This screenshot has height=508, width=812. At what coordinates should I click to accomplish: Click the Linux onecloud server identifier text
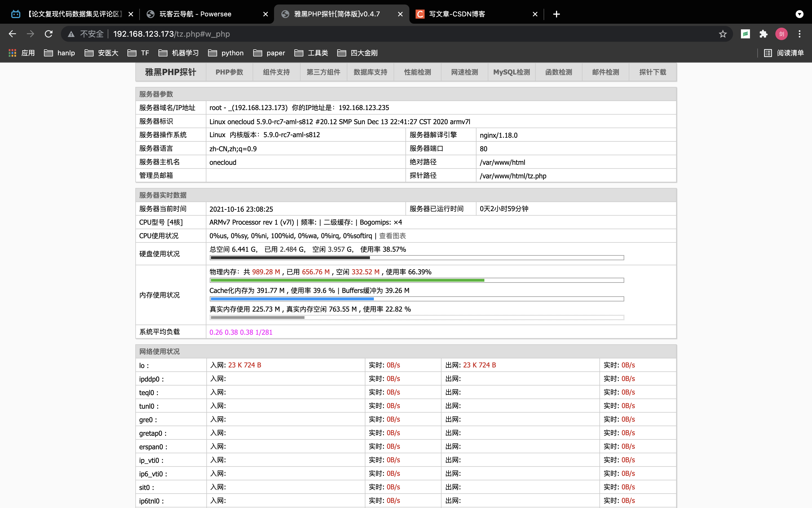coord(339,122)
